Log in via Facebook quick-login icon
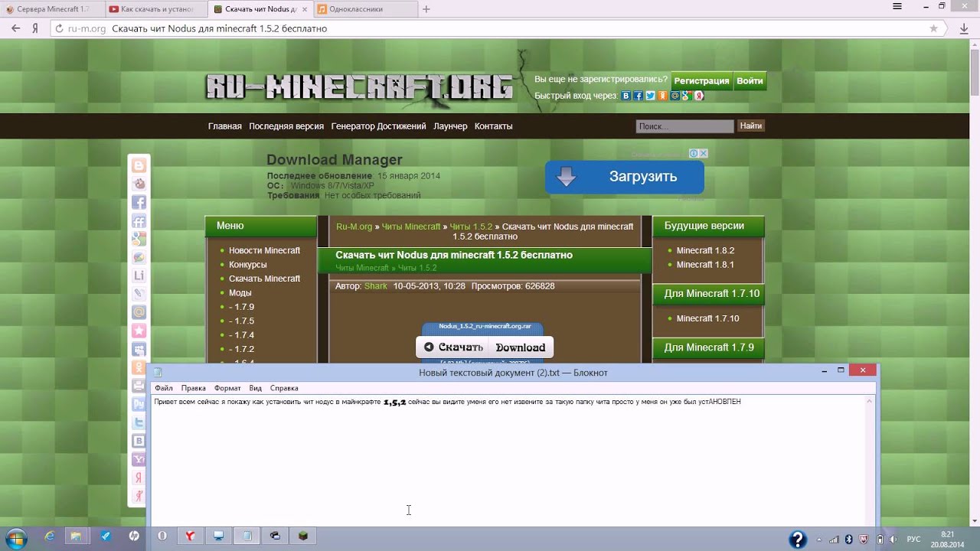 (638, 96)
